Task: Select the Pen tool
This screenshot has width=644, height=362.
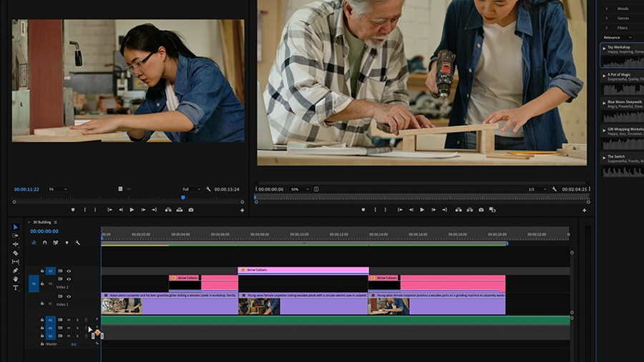Action: 16,270
